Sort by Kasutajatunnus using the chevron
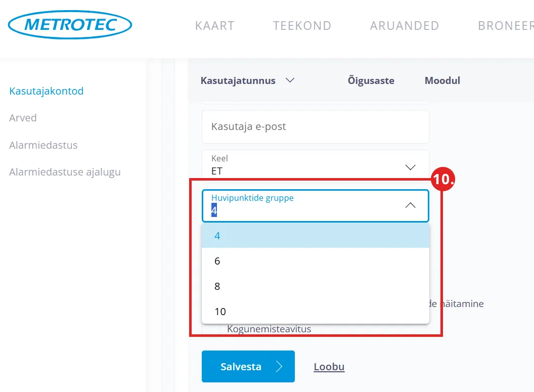Viewport: 534px width, 392px height. pyautogui.click(x=290, y=80)
